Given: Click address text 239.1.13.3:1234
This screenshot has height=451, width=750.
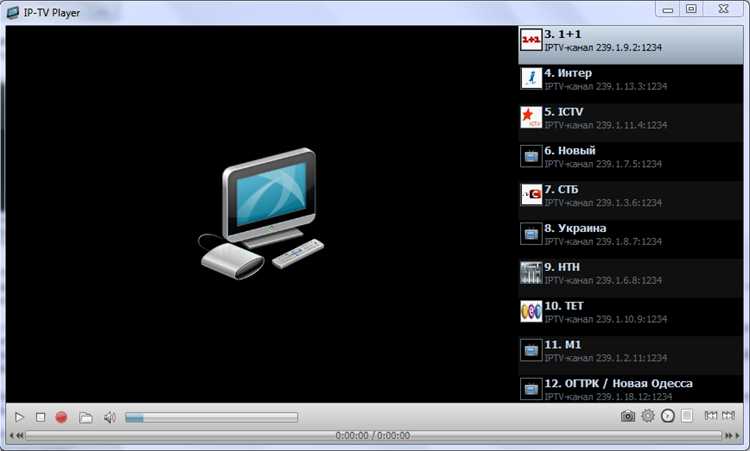Looking at the screenshot, I should coord(631,87).
